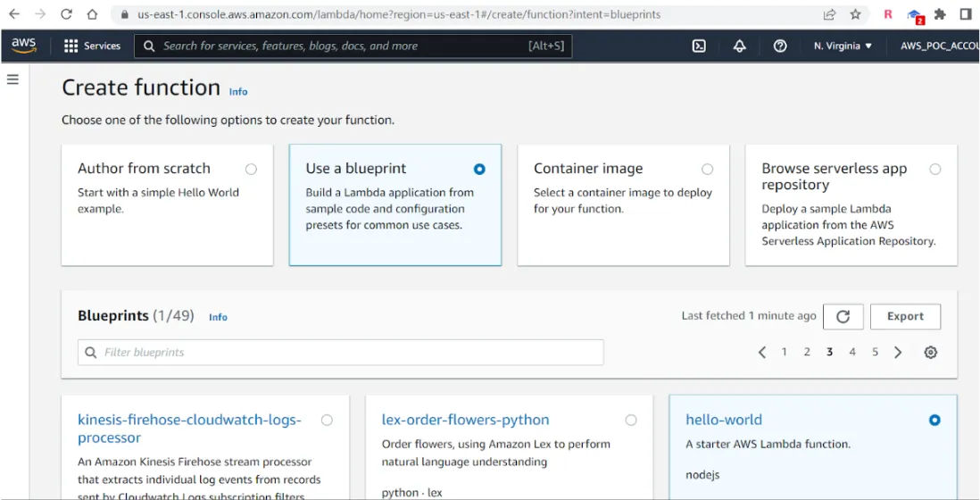Select Browse serverless app repository option

[935, 169]
